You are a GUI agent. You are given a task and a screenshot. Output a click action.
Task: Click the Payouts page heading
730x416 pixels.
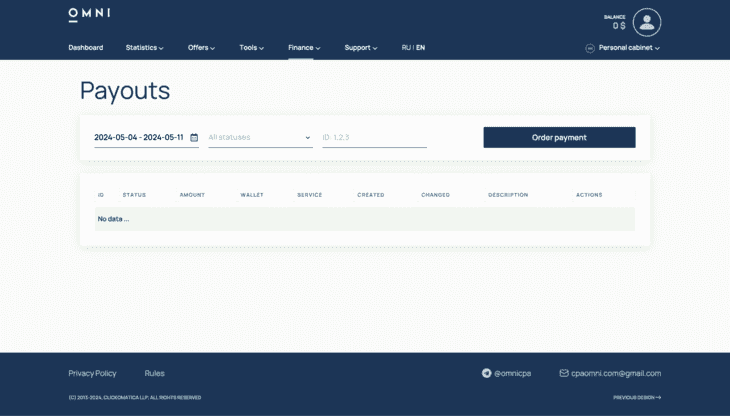(125, 91)
